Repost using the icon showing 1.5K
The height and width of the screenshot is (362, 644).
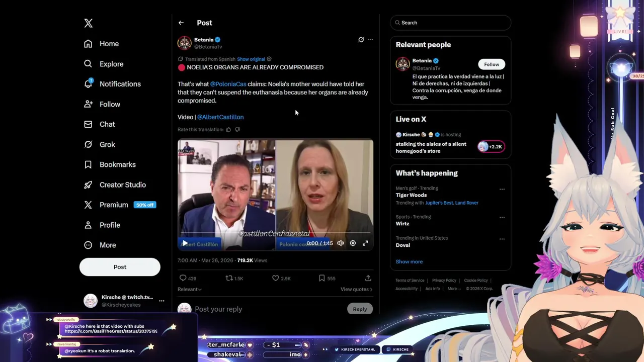pos(229,278)
